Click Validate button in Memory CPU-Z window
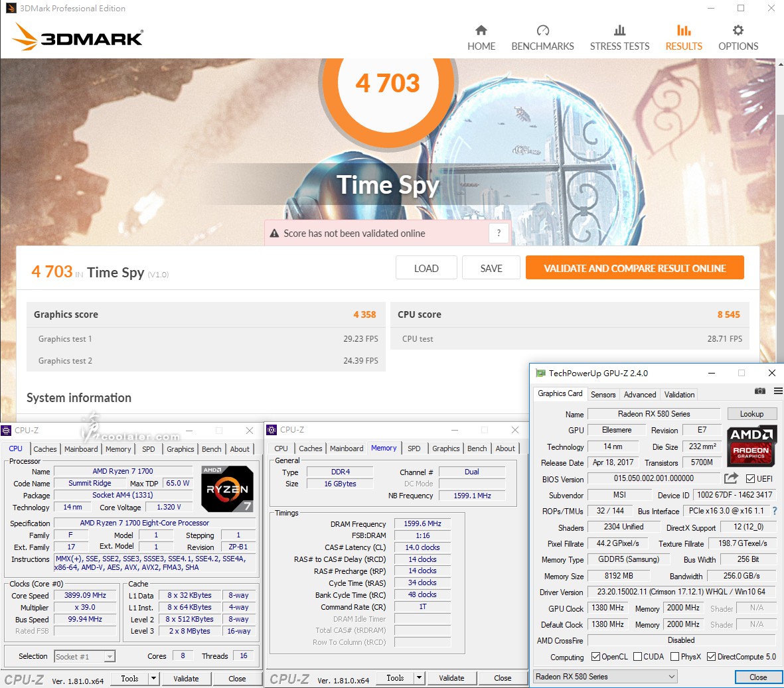Image resolution: width=784 pixels, height=688 pixels. pos(451,678)
